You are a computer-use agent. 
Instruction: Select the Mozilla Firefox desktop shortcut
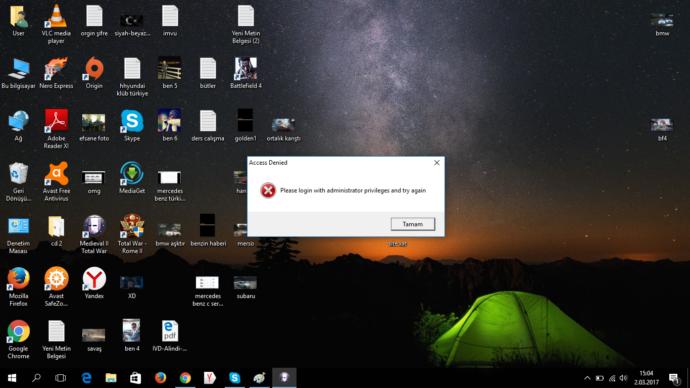pos(18,286)
